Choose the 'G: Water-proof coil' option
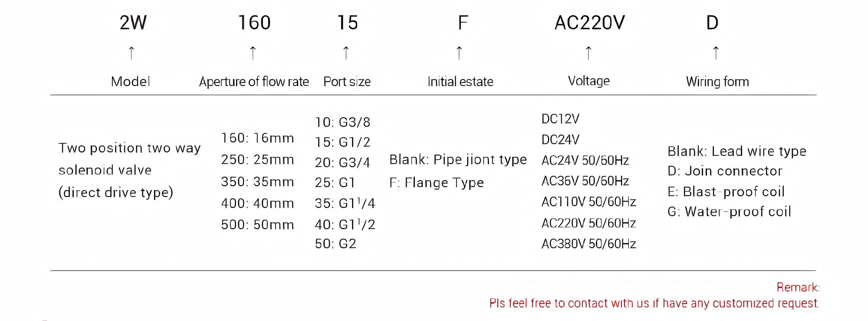This screenshot has width=868, height=321. [729, 212]
